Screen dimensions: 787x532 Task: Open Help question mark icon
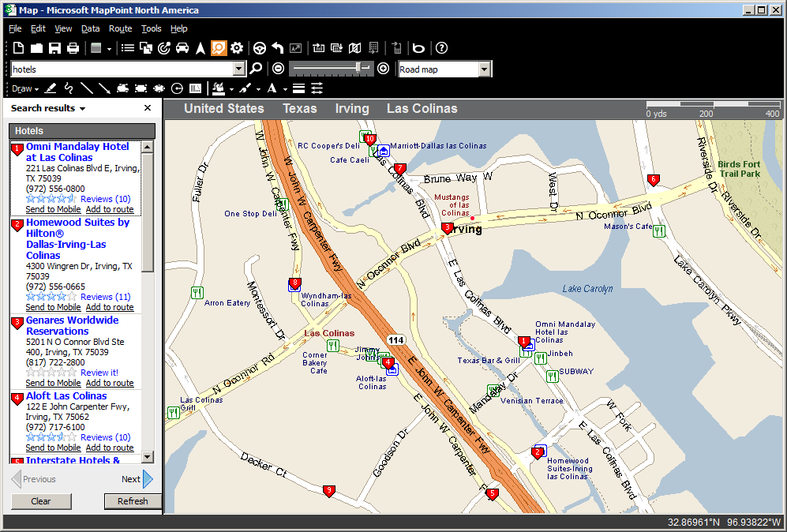pyautogui.click(x=442, y=48)
